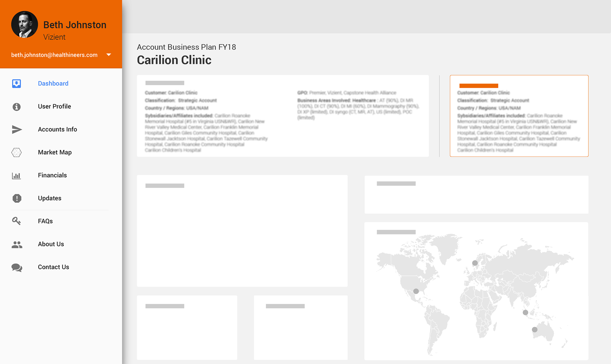611x364 pixels.
Task: Click the FAQs key icon
Action: click(x=17, y=221)
